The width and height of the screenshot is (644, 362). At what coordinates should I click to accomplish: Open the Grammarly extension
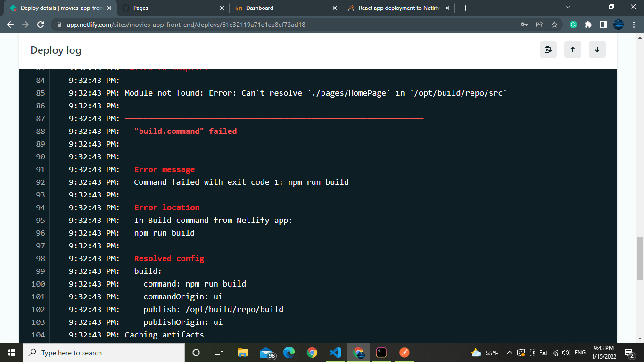[573, 24]
